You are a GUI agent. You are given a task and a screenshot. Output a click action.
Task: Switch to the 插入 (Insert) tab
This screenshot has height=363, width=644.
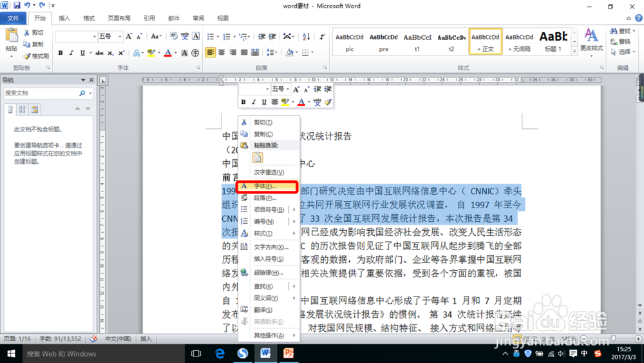64,18
